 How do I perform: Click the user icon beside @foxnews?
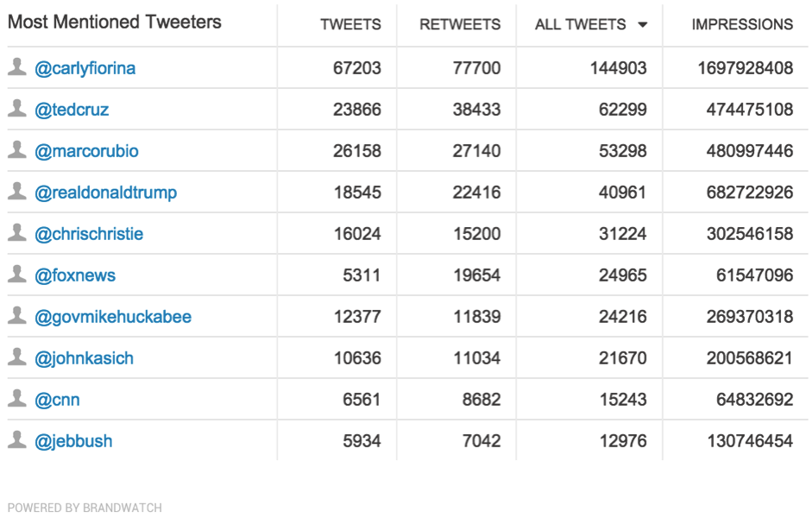tap(17, 274)
